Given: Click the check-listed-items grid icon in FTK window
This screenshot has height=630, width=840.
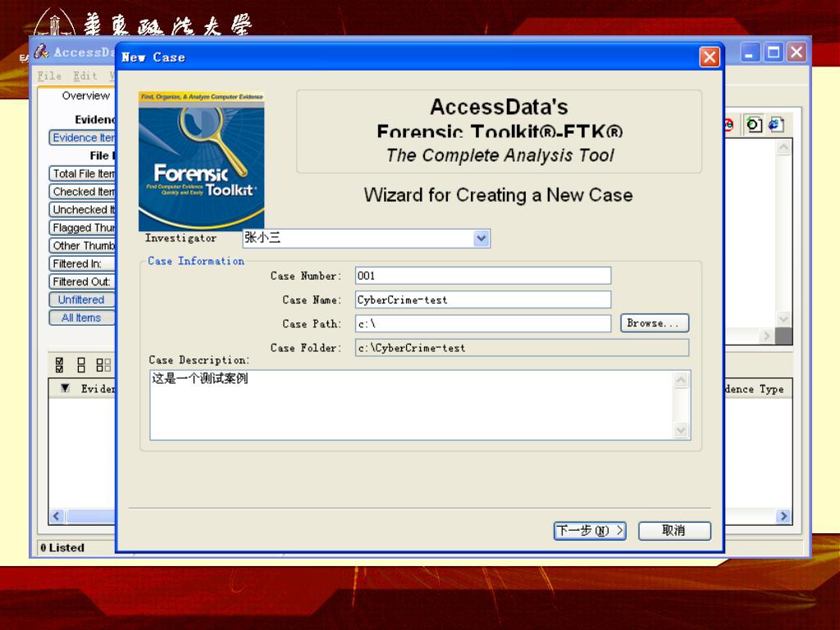Looking at the screenshot, I should pyautogui.click(x=103, y=365).
